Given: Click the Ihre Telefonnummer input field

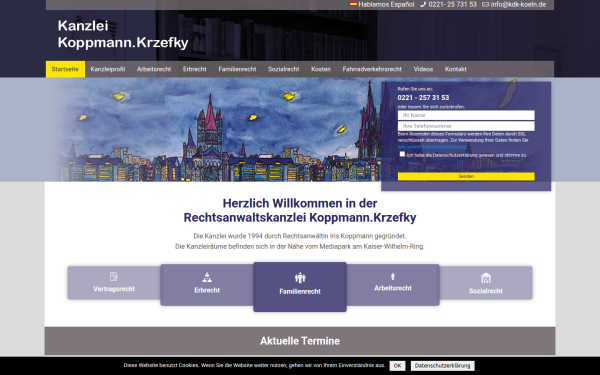Looking at the screenshot, I should coord(466,126).
